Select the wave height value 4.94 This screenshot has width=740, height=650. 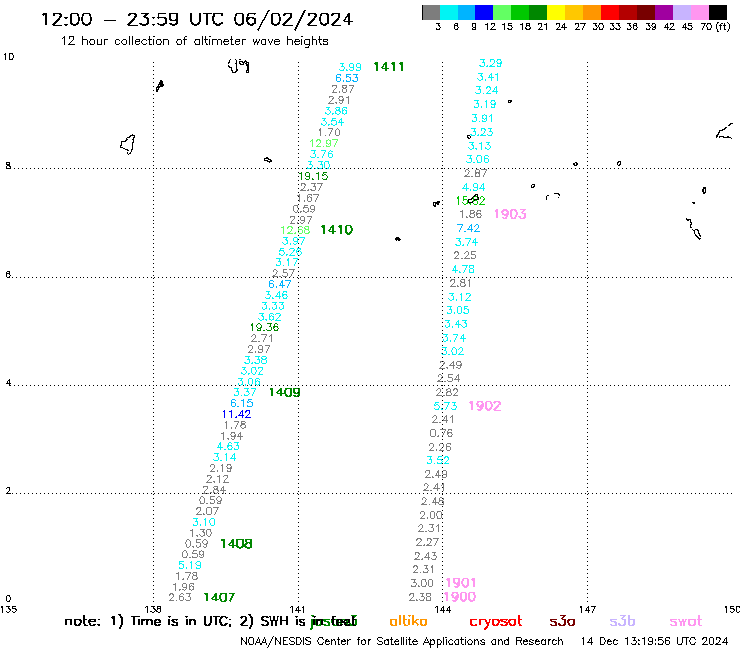pos(473,187)
